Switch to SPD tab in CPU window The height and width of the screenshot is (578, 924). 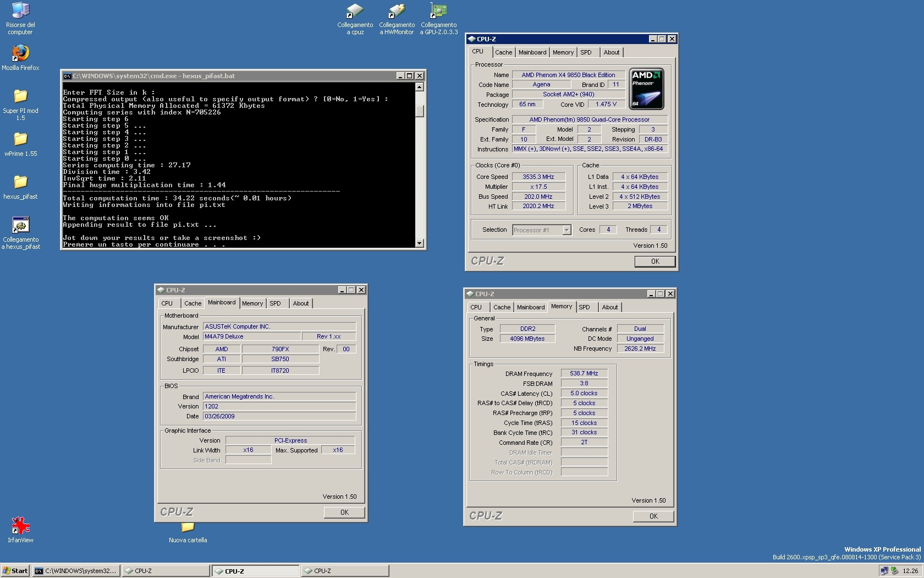pos(586,52)
